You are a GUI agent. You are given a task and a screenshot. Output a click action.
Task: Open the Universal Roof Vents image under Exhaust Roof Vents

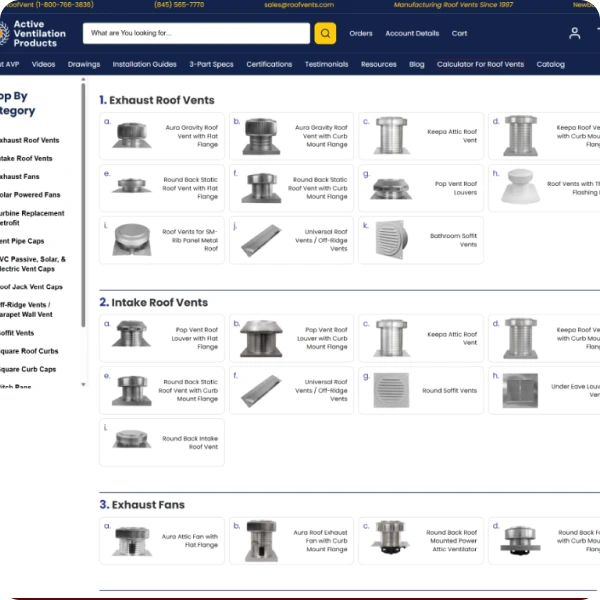point(261,240)
